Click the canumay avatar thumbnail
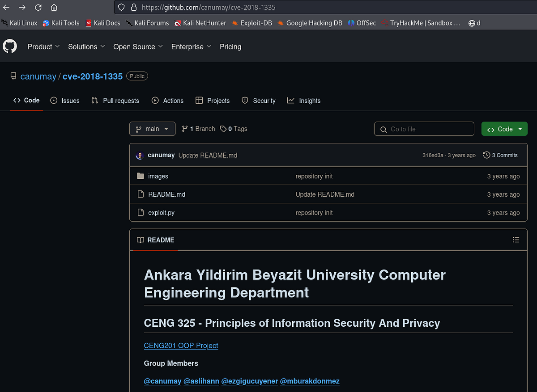This screenshot has height=392, width=537. click(140, 155)
